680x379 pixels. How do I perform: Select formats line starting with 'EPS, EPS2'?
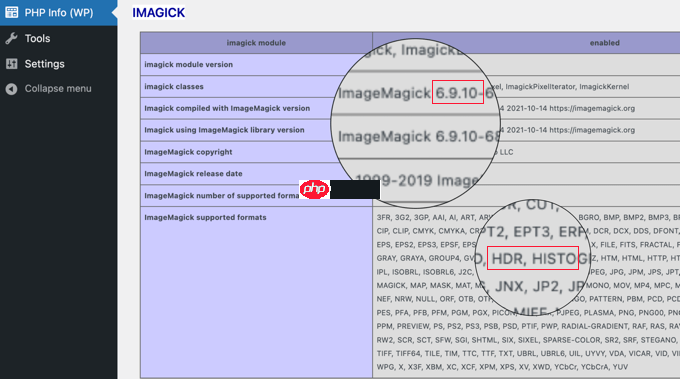pos(528,245)
